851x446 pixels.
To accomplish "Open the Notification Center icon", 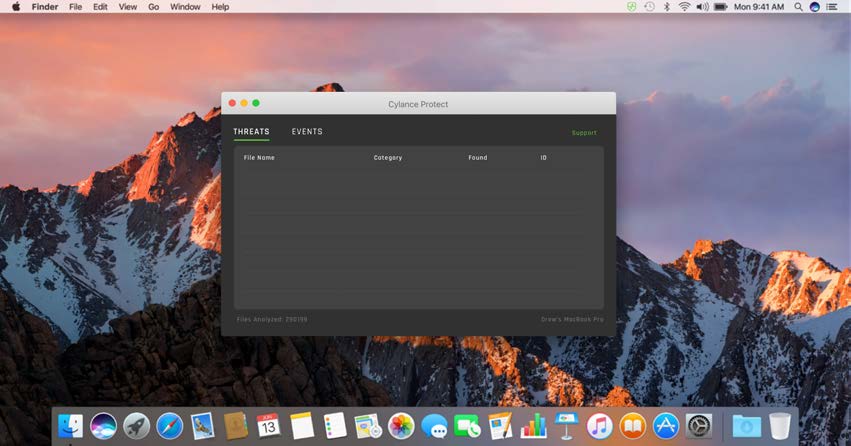I will (x=831, y=7).
